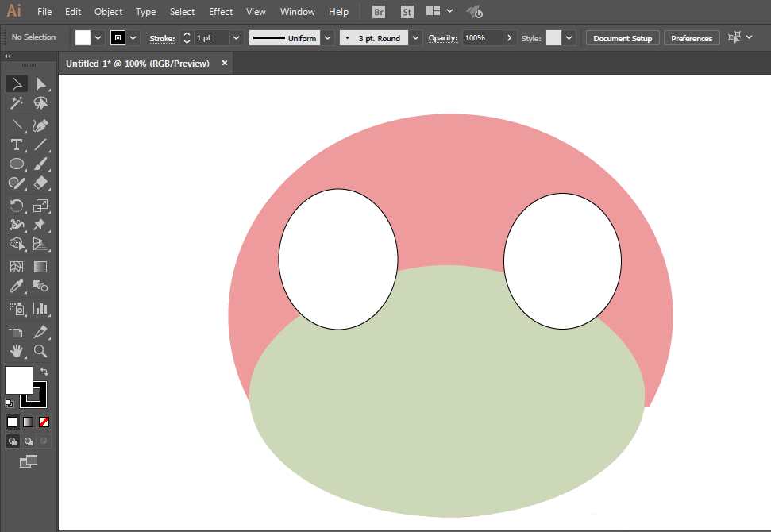Select the Eraser tool

pos(40,183)
